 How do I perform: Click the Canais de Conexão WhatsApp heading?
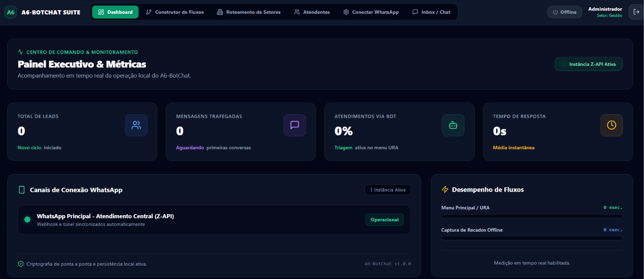(76, 190)
